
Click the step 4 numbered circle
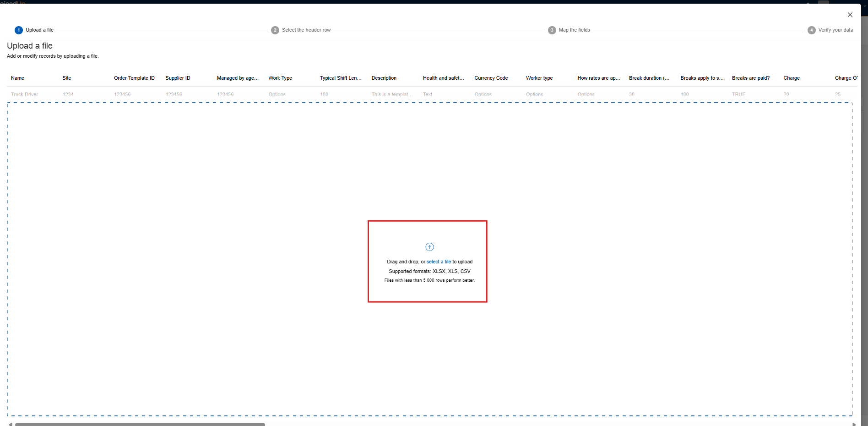point(812,30)
